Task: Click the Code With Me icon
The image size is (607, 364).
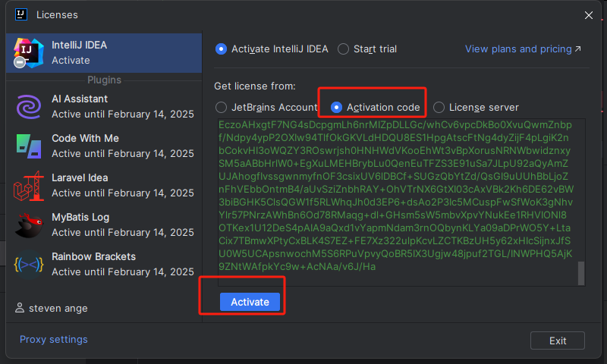Action: pyautogui.click(x=29, y=146)
